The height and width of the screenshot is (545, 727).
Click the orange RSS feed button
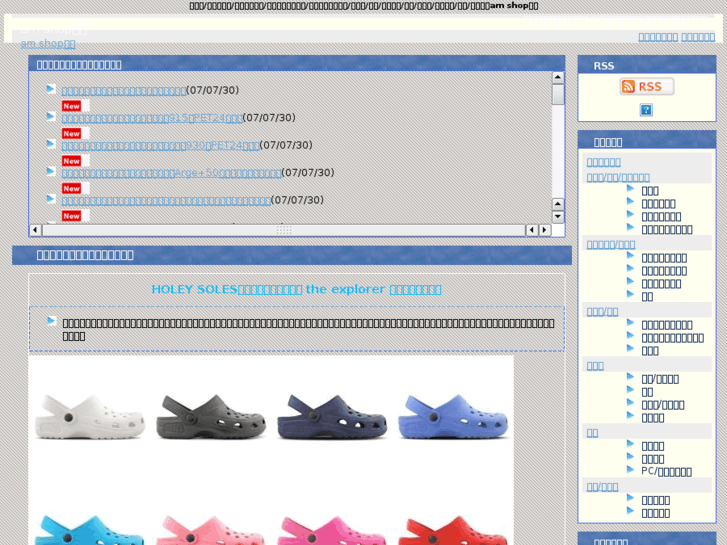[647, 87]
